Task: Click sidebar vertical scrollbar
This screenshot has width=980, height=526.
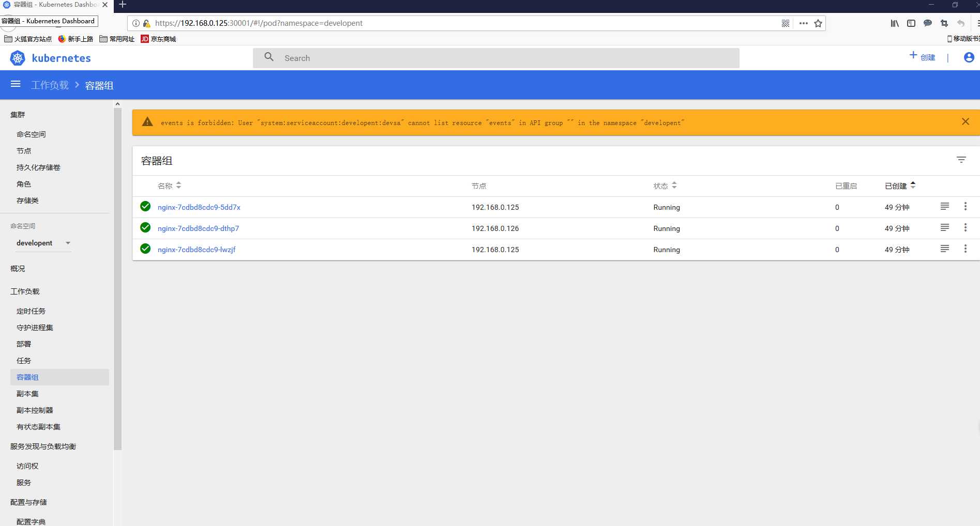Action: click(x=117, y=279)
